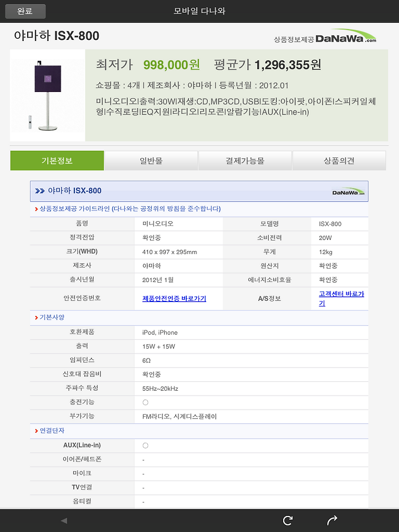Click the 이어폰/헤드폰 row label

82,459
